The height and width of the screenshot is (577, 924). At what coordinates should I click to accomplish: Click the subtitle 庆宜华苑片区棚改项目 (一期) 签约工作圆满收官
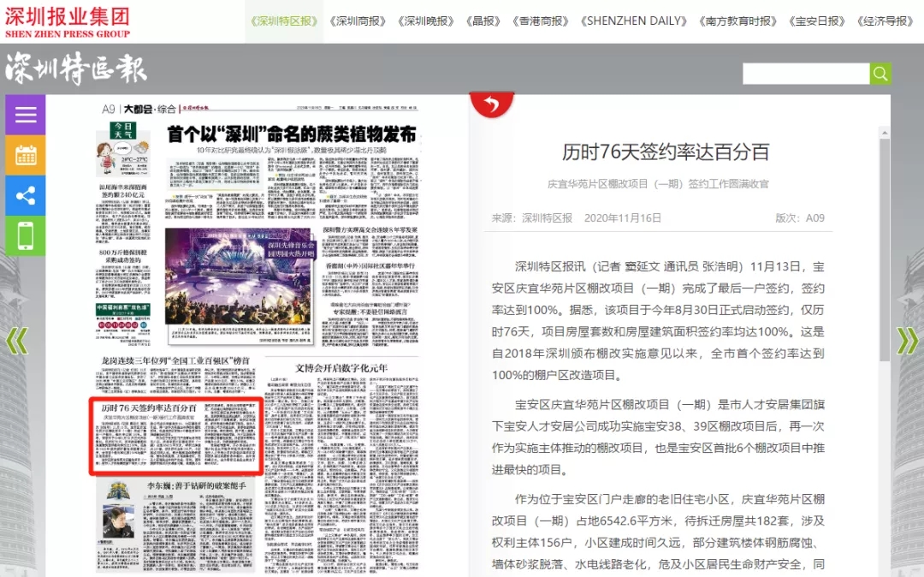pos(658,184)
